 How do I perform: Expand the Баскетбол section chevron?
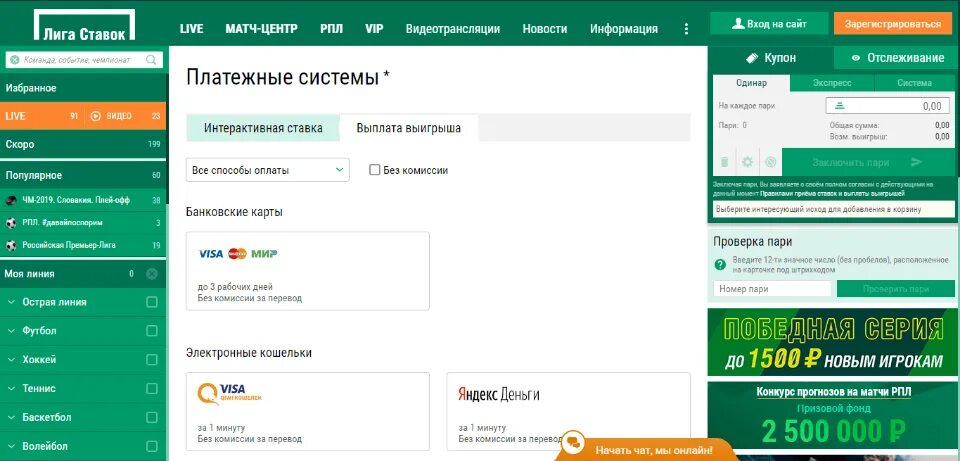(12, 417)
